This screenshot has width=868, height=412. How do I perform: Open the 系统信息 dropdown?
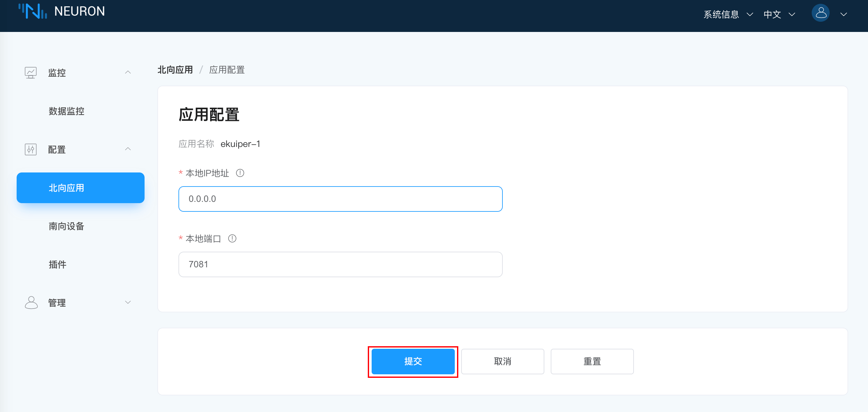point(728,14)
